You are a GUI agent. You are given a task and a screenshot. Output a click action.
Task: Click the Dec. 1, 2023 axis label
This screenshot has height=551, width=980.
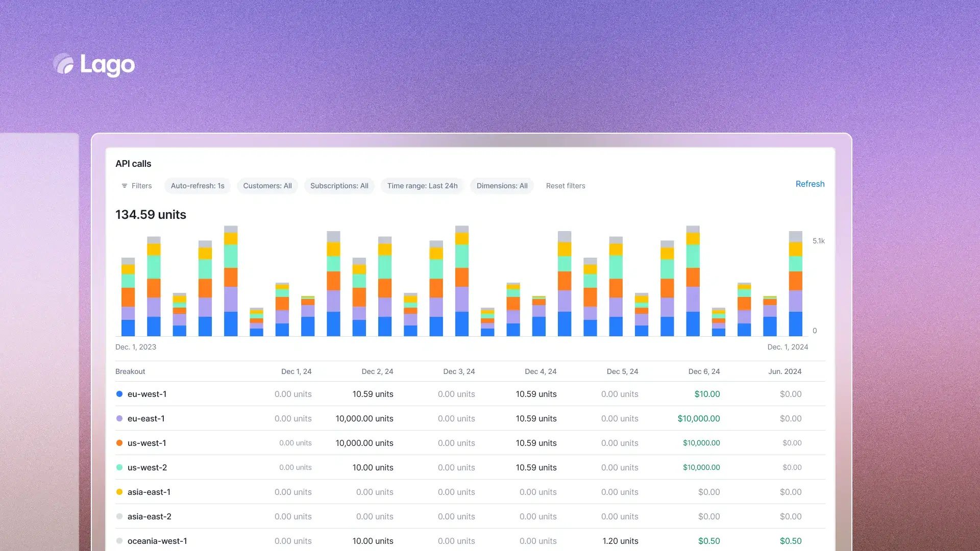(x=136, y=347)
